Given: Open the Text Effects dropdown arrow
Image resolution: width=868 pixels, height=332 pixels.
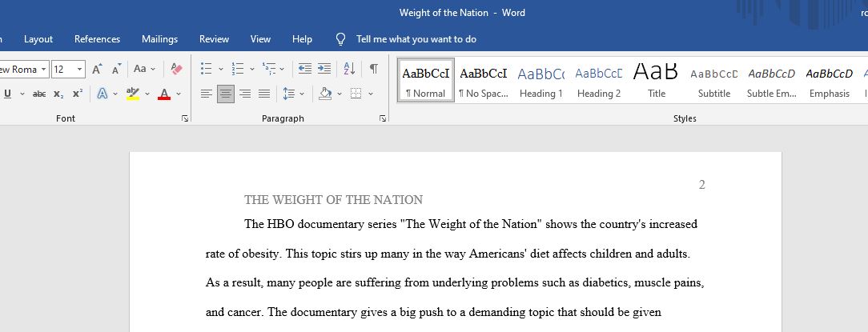Looking at the screenshot, I should [x=115, y=94].
